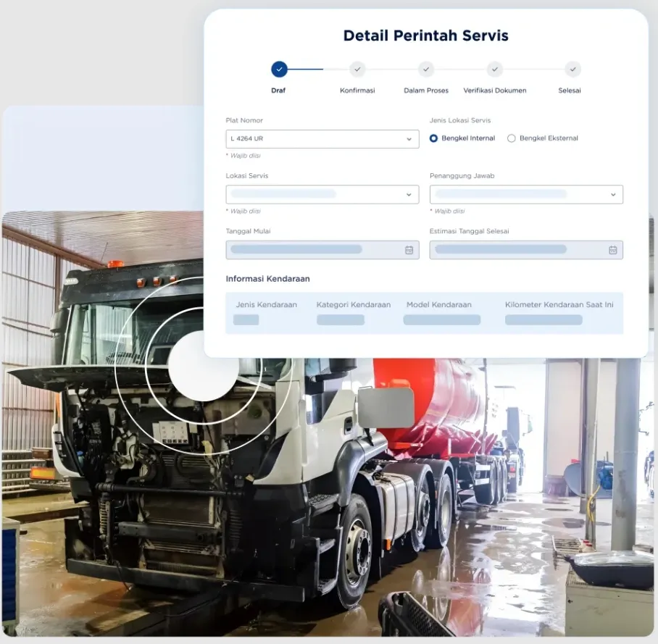Image resolution: width=658 pixels, height=644 pixels.
Task: Click the Informasi Kendaraan section heading
Action: (x=267, y=279)
